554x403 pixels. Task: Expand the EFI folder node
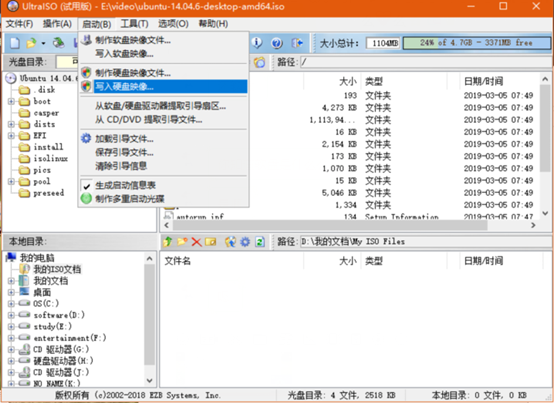[x=11, y=136]
